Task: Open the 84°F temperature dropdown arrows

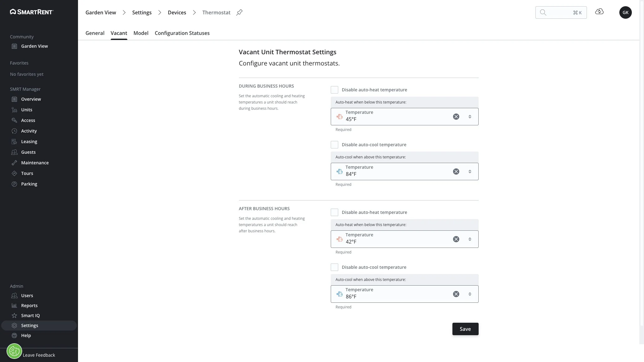Action: (470, 171)
